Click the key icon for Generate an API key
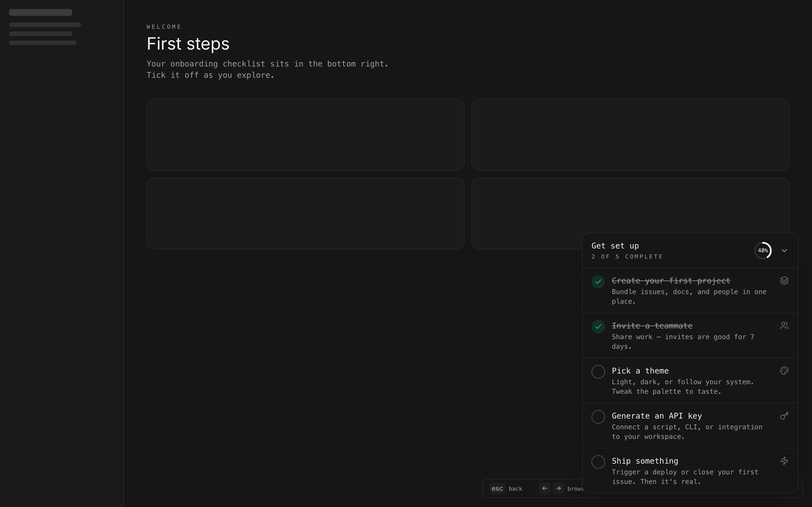The image size is (812, 507). (784, 416)
